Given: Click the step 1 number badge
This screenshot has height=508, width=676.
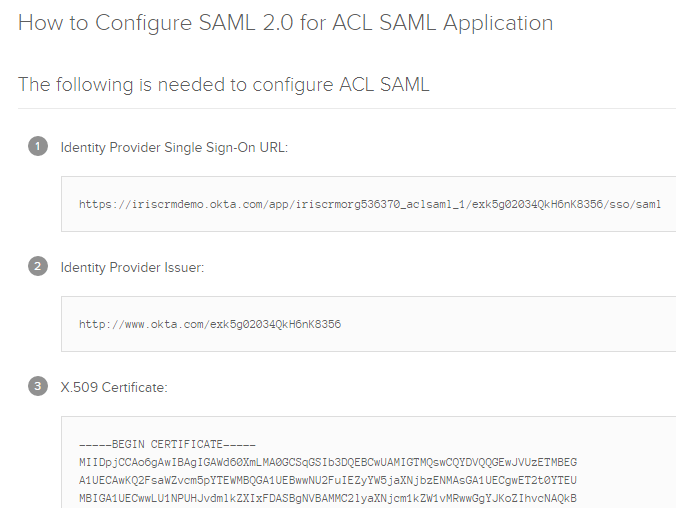Looking at the screenshot, I should click(x=38, y=146).
